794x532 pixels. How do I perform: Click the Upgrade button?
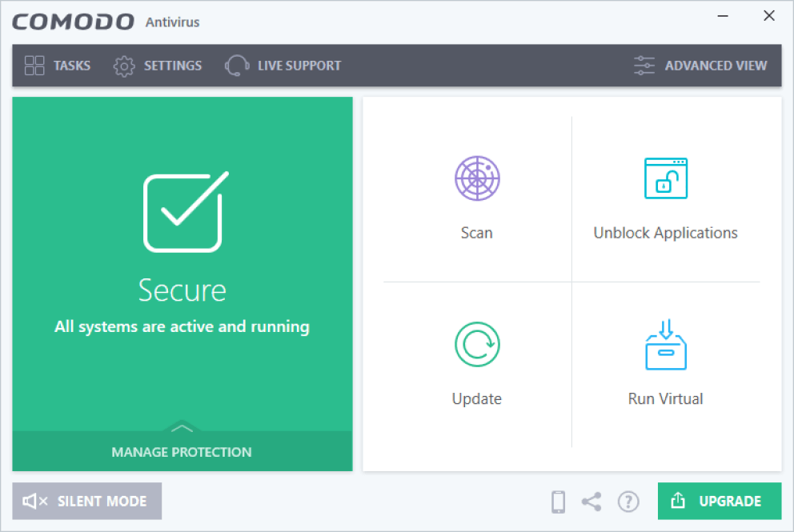click(719, 501)
